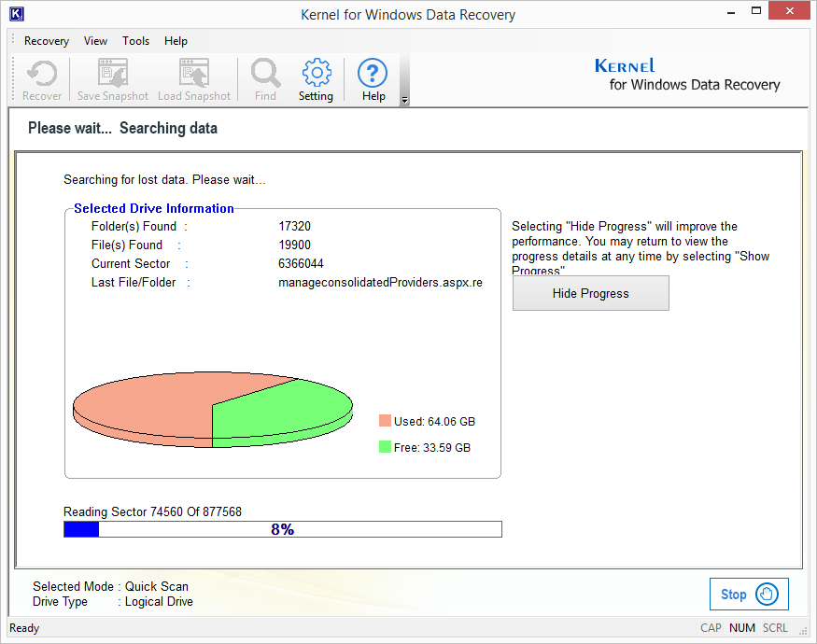
Task: Click the Current Sector value 6366044
Action: (301, 263)
